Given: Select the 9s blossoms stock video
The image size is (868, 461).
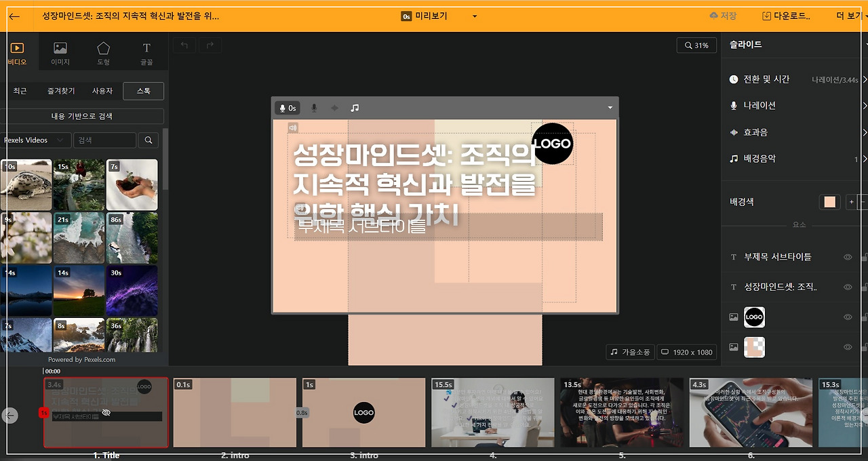Looking at the screenshot, I should click(x=26, y=238).
